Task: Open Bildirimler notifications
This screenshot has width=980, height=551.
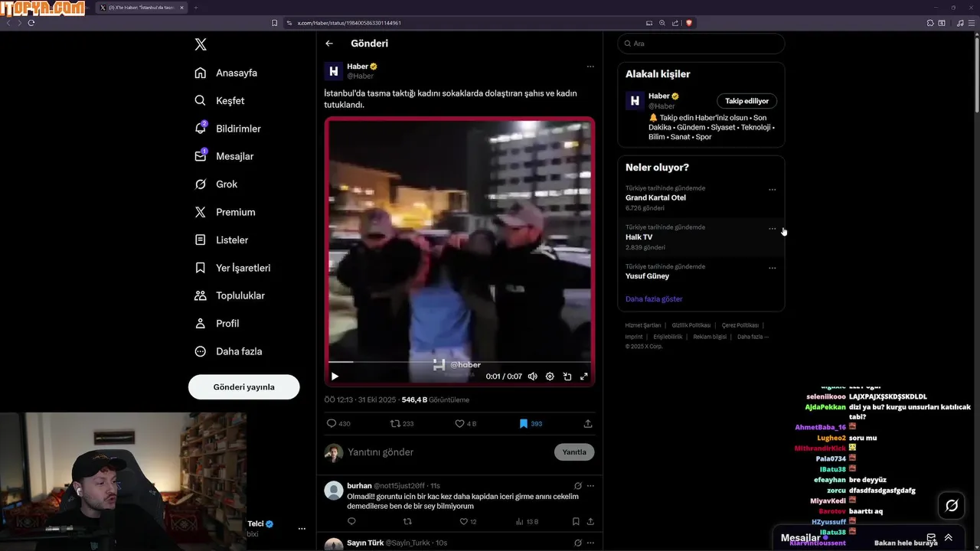Action: pyautogui.click(x=227, y=129)
